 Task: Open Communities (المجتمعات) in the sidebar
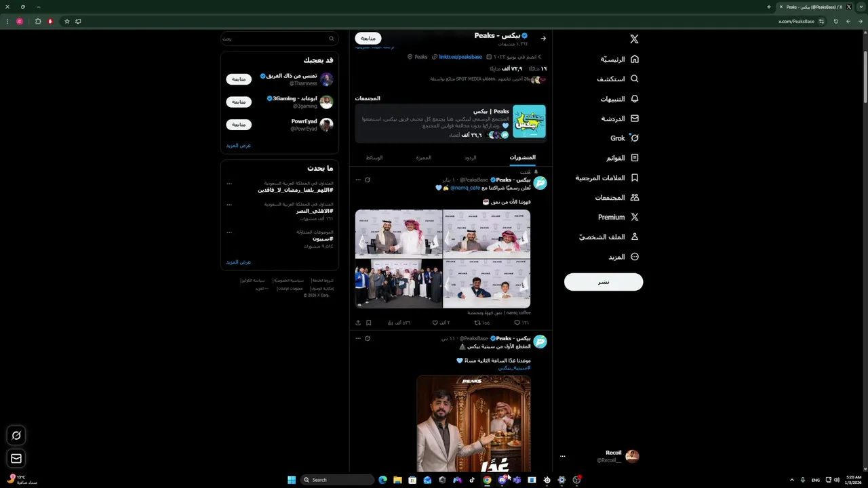[617, 197]
